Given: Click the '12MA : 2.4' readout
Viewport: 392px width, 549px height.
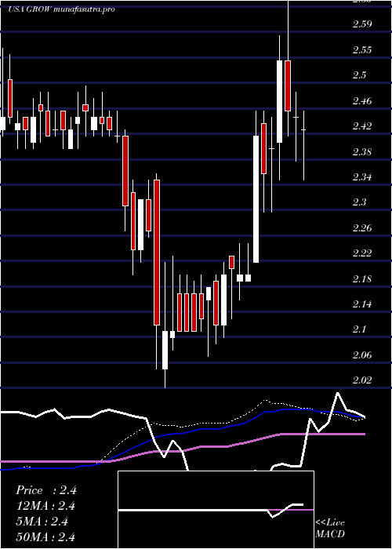Looking at the screenshot, I should click(x=45, y=506).
